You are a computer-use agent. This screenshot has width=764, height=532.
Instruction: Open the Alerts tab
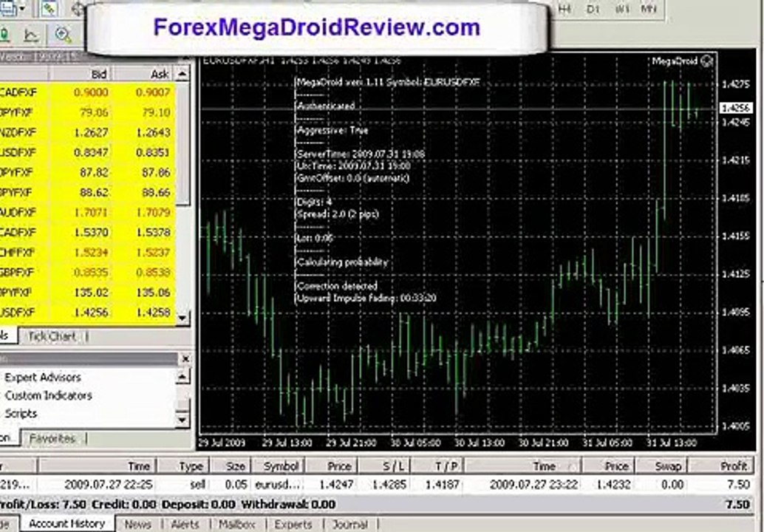pyautogui.click(x=185, y=524)
